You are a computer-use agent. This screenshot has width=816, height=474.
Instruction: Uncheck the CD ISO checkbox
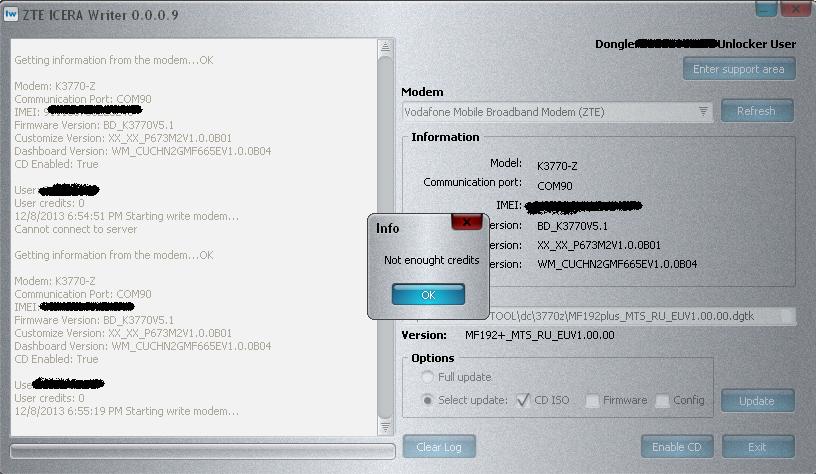pyautogui.click(x=523, y=400)
